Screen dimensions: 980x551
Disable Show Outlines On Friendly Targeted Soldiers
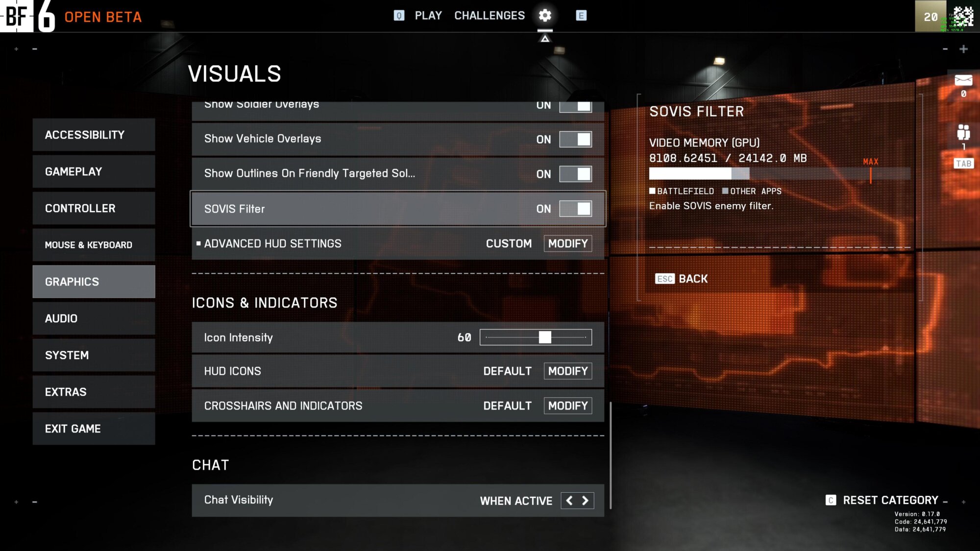click(x=575, y=174)
